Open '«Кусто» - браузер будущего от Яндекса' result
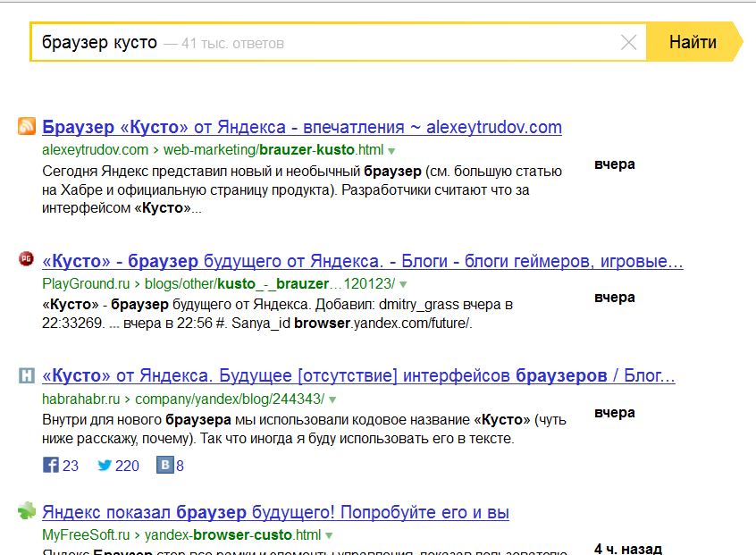756x555 pixels. pos(362,261)
